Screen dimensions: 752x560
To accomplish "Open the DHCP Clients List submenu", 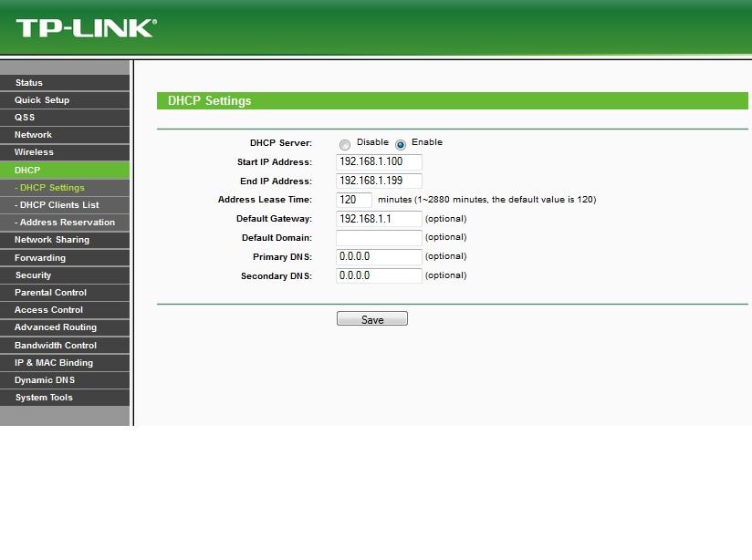I will coord(65,204).
